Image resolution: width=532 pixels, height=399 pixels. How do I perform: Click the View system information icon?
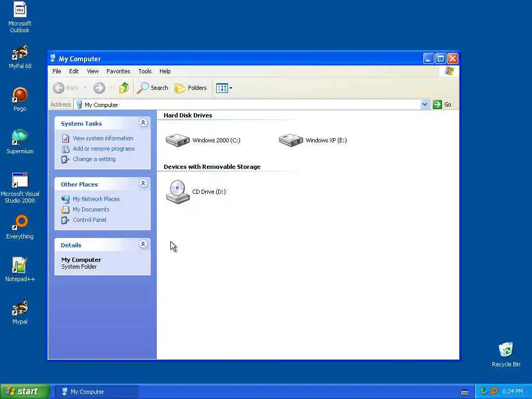[x=65, y=138]
